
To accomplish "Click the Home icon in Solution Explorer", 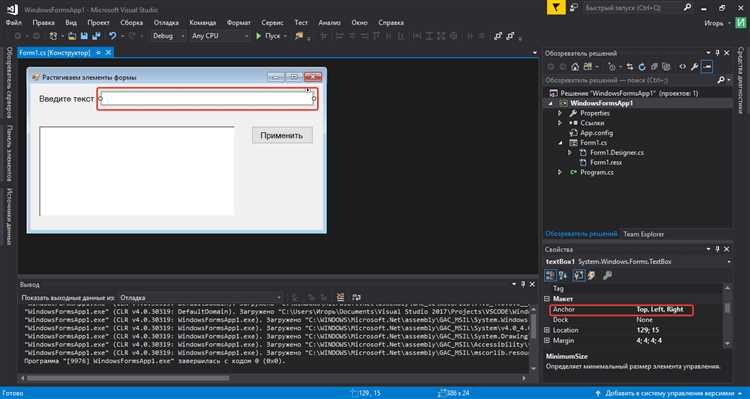I will point(575,66).
